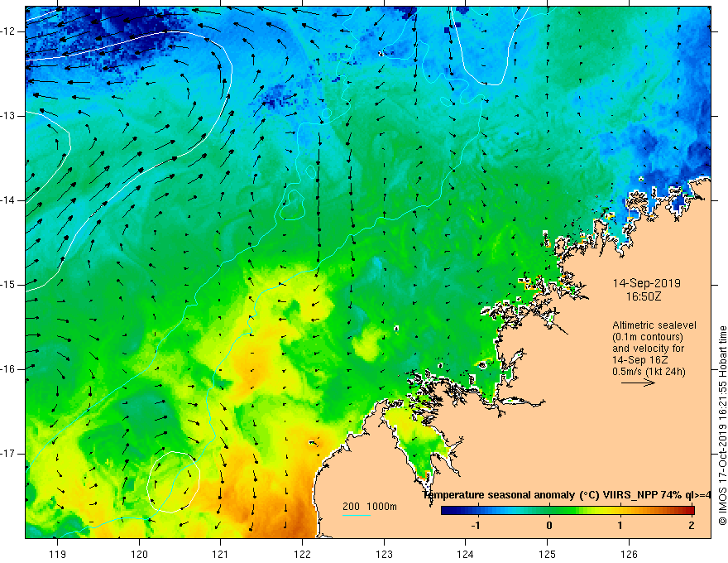Click the 0 tick label on colorbar

(x=549, y=526)
